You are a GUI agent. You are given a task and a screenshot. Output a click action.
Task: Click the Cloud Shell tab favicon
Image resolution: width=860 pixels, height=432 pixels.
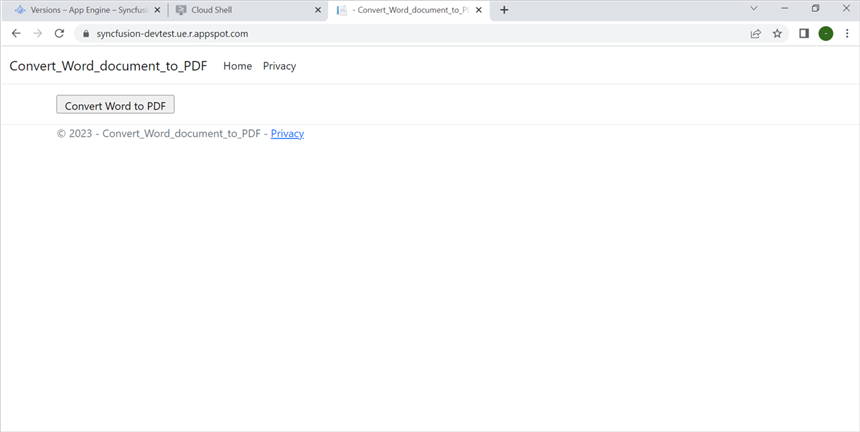tap(181, 10)
